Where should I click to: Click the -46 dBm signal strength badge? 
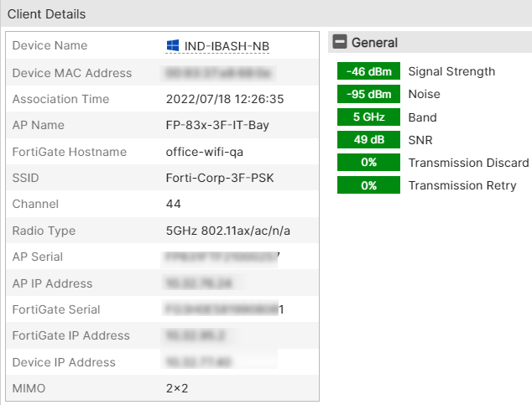(368, 71)
